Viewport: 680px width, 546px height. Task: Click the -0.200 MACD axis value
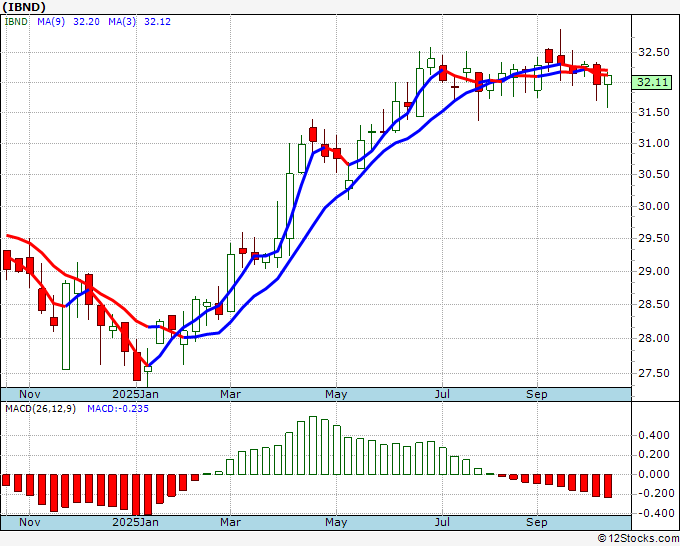click(x=654, y=494)
